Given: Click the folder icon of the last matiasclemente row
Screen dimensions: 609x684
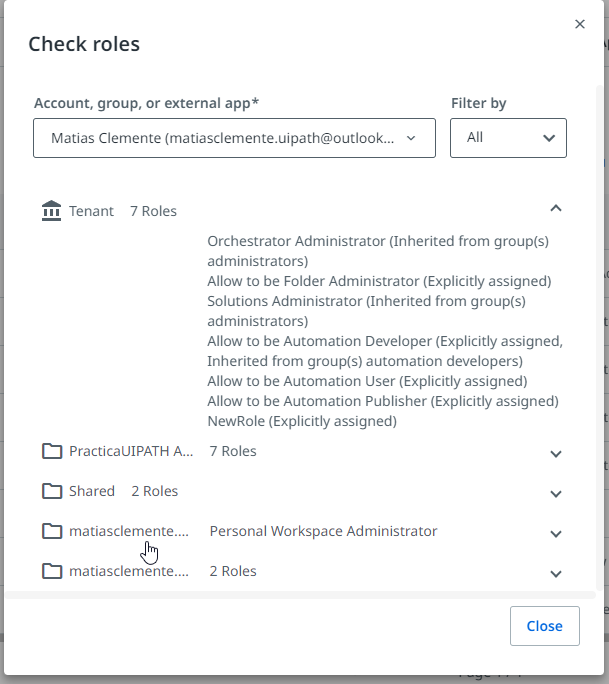Looking at the screenshot, I should coord(52,571).
